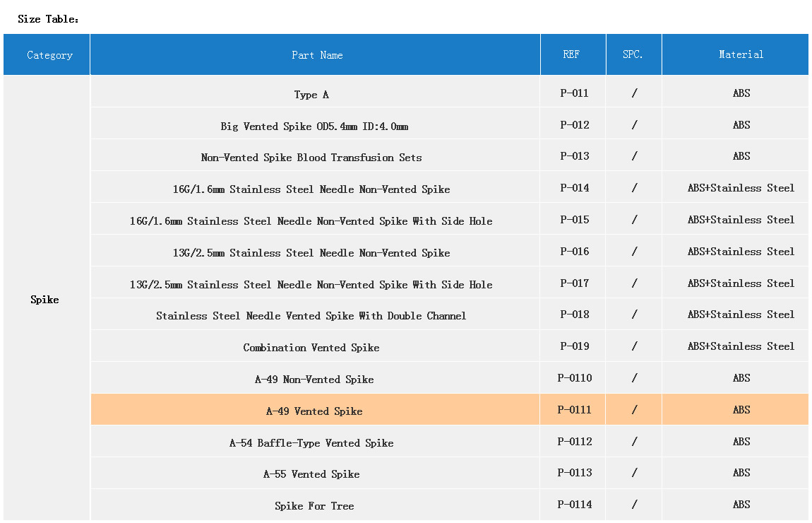This screenshot has height=523, width=812.
Task: Click the ABS material for P-011
Action: click(741, 93)
